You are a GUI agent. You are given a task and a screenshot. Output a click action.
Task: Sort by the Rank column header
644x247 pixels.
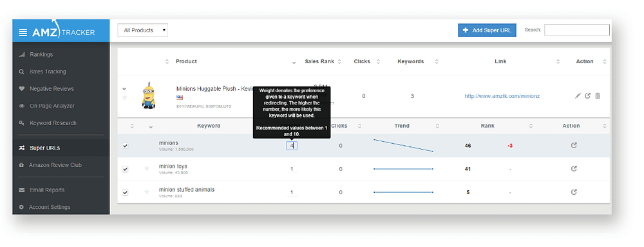point(488,126)
